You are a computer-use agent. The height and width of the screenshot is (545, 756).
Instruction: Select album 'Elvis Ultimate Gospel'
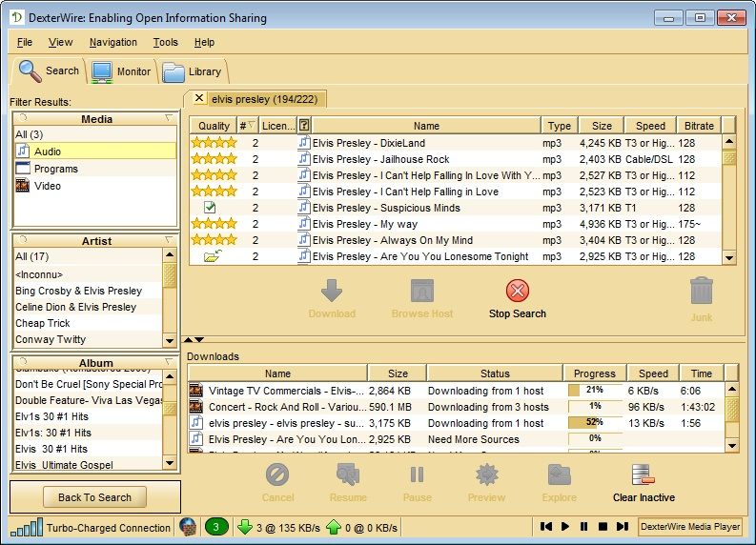[x=89, y=465]
